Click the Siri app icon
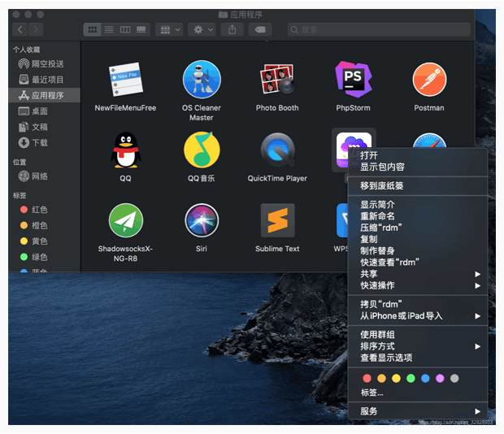 click(201, 220)
